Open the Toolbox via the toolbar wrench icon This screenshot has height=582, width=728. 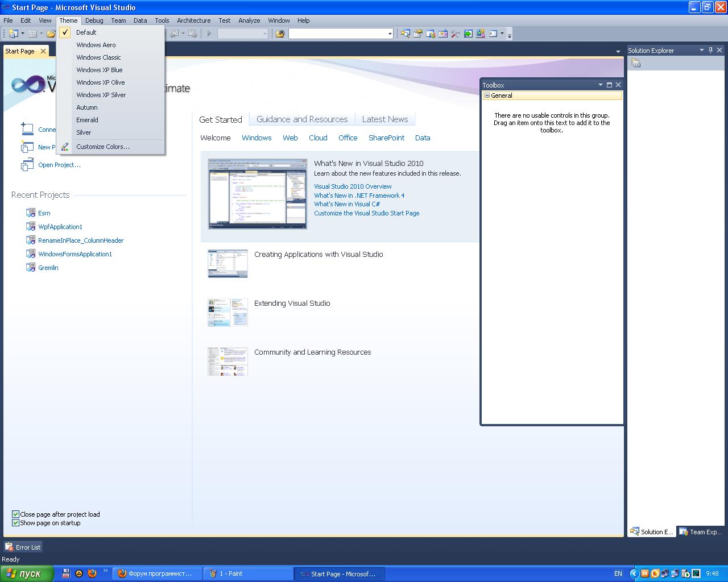[x=456, y=34]
